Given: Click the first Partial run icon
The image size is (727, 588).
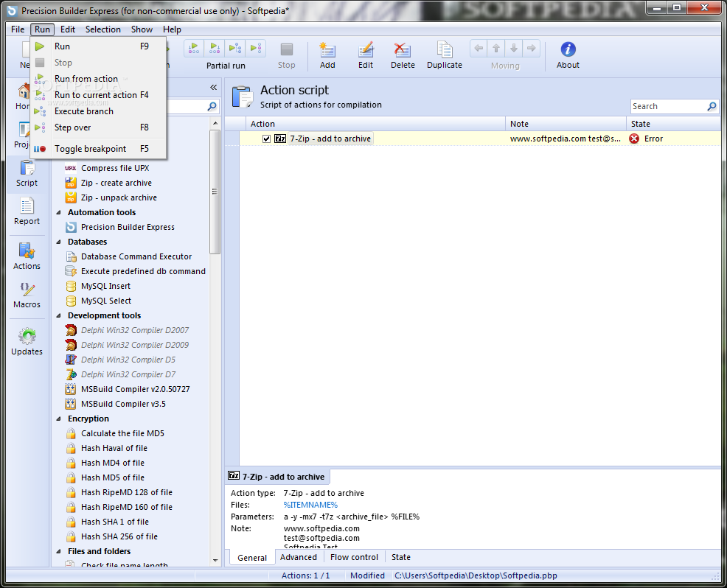Looking at the screenshot, I should tap(194, 48).
